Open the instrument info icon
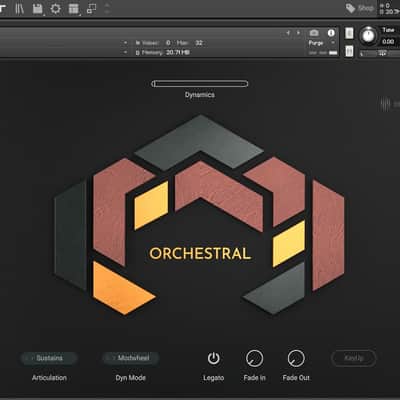Image resolution: width=400 pixels, height=400 pixels. pyautogui.click(x=331, y=33)
